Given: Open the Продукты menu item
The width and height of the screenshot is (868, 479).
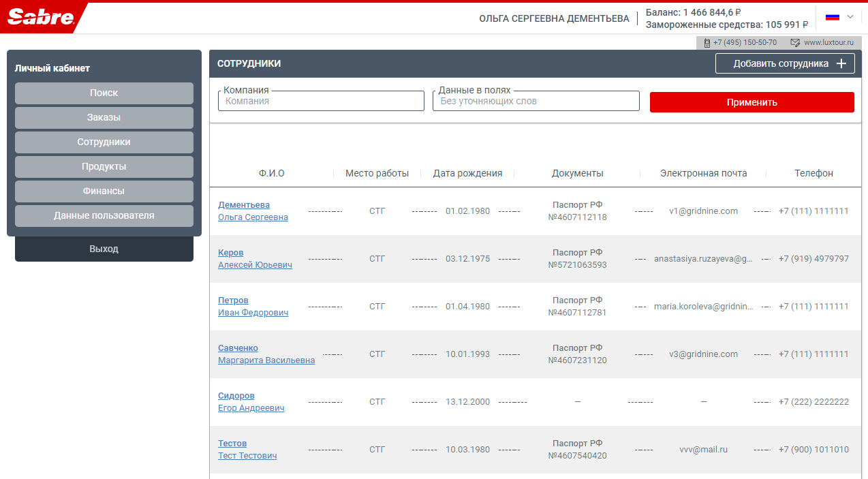Looking at the screenshot, I should tap(104, 167).
